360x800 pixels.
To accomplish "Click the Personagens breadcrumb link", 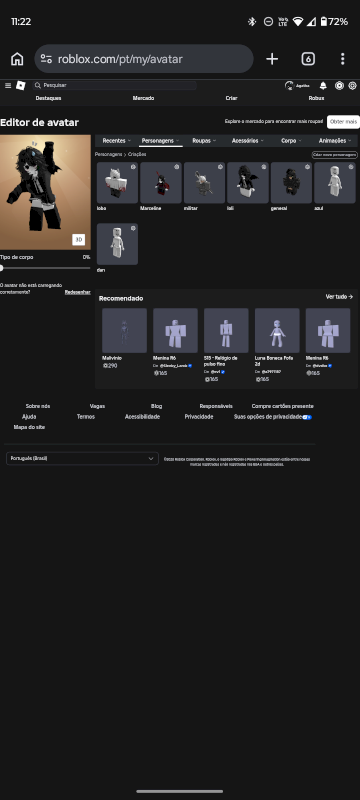I will 108,154.
